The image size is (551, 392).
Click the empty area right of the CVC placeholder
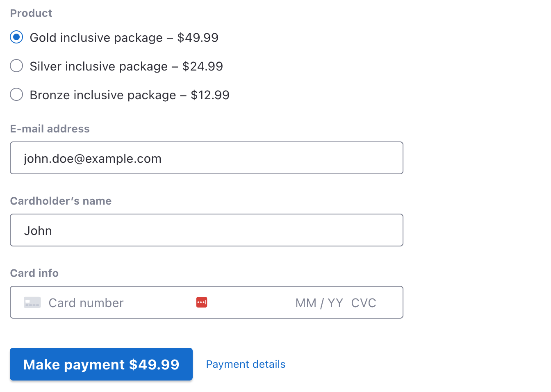[389, 303]
